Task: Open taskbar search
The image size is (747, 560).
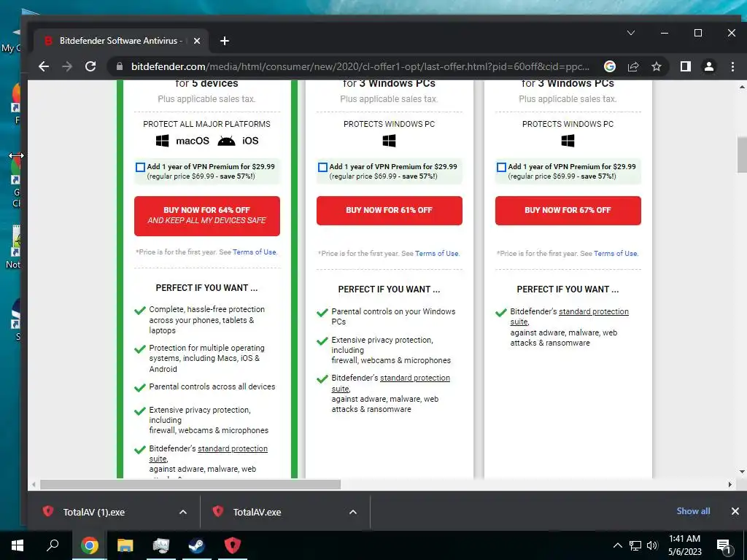Action: [53, 545]
